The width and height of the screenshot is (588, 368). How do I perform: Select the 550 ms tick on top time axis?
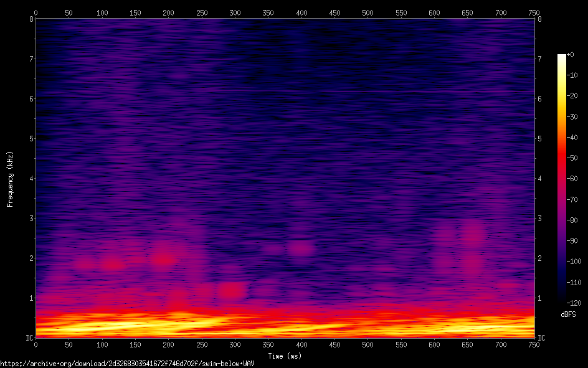(x=401, y=12)
